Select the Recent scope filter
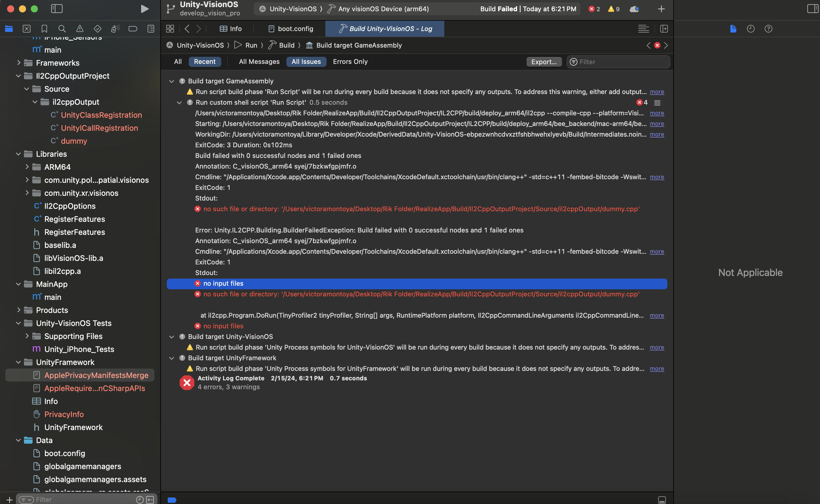 [205, 62]
